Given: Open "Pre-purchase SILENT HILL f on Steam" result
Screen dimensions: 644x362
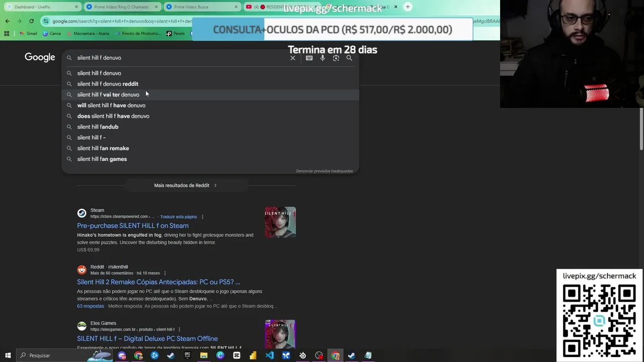Looking at the screenshot, I should pyautogui.click(x=133, y=226).
